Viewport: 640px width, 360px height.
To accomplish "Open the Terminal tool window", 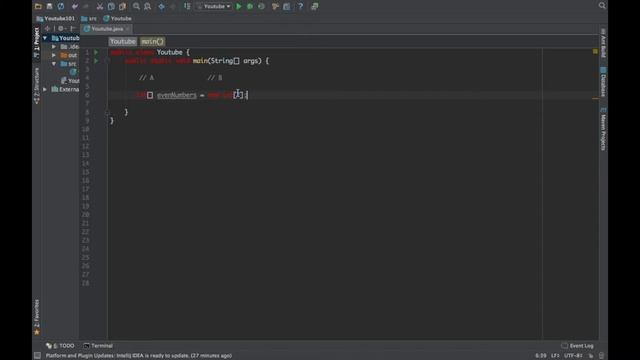I will click(98, 346).
